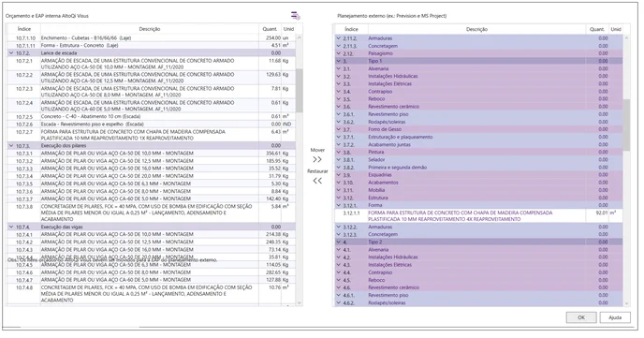The height and width of the screenshot is (338, 644).
Task: Select right row 4.6.2 Rodapés/soleiras
Action: [478, 302]
